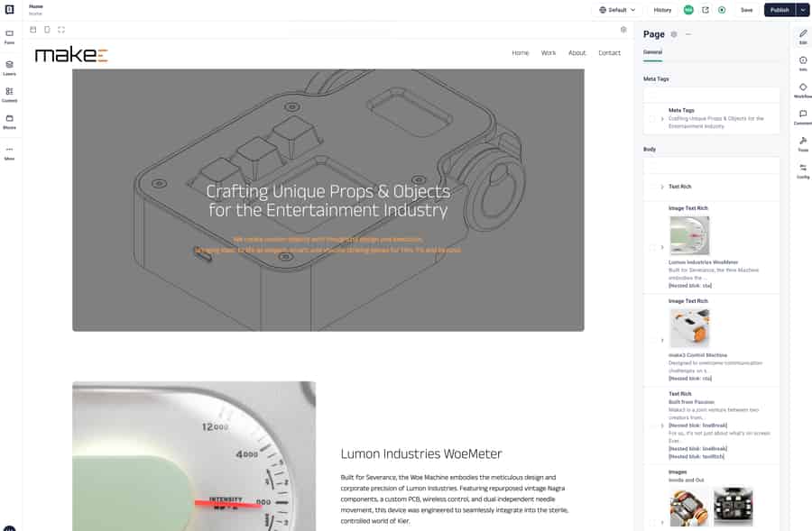This screenshot has height=531, width=812.
Task: Expand the make3 Control Machine block
Action: (662, 340)
